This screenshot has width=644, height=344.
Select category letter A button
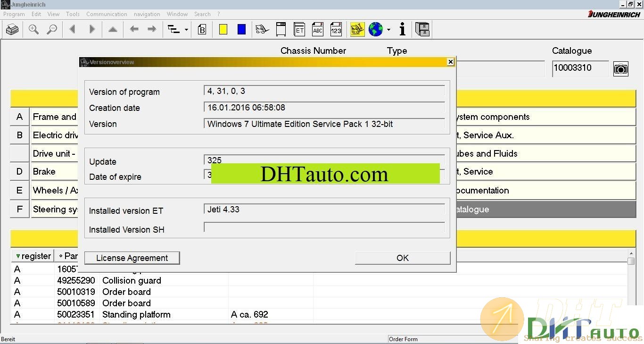[19, 117]
